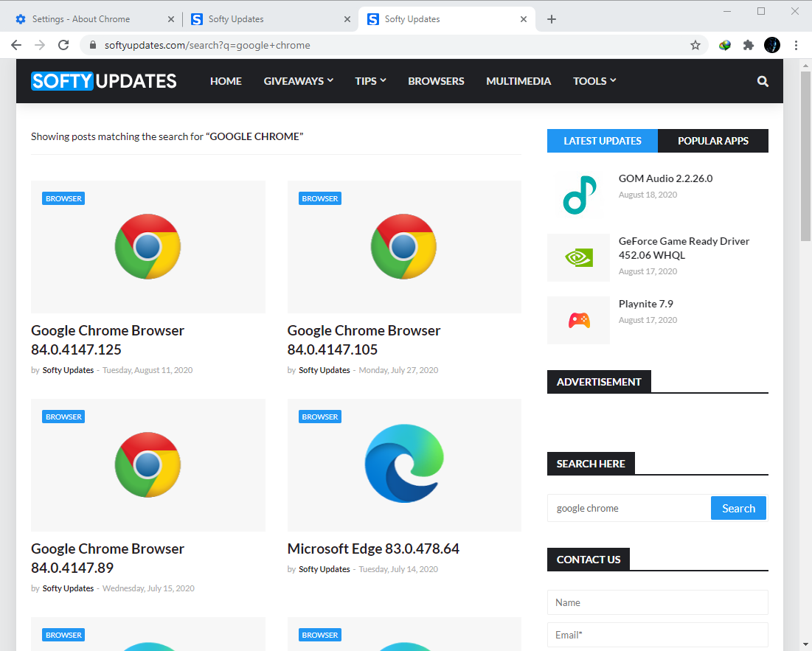
Task: Select the LATEST UPDATES tab
Action: [x=603, y=141]
